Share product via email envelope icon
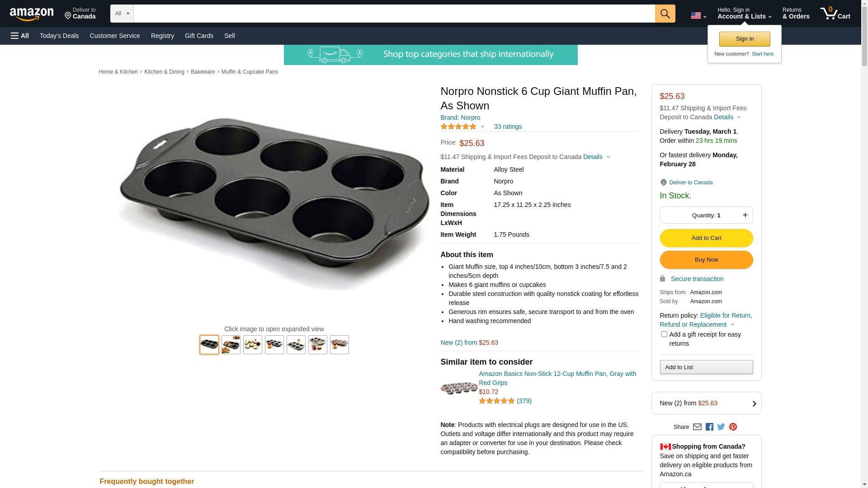 point(697,427)
